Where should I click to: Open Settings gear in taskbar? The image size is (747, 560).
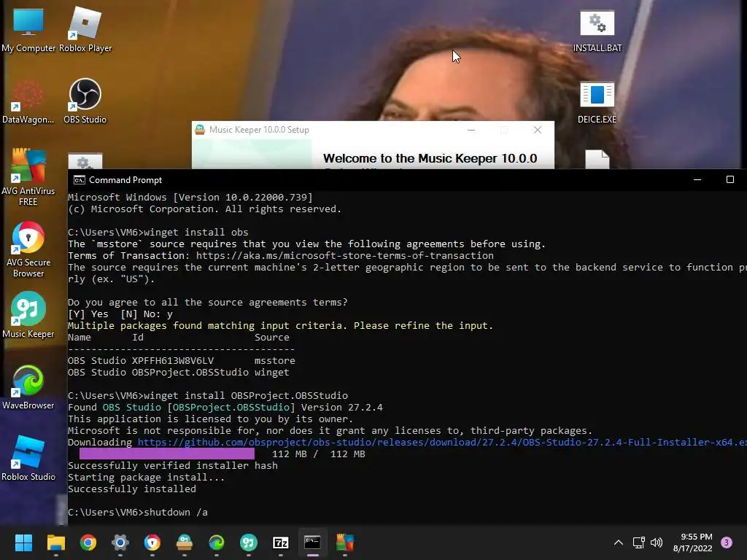(120, 542)
